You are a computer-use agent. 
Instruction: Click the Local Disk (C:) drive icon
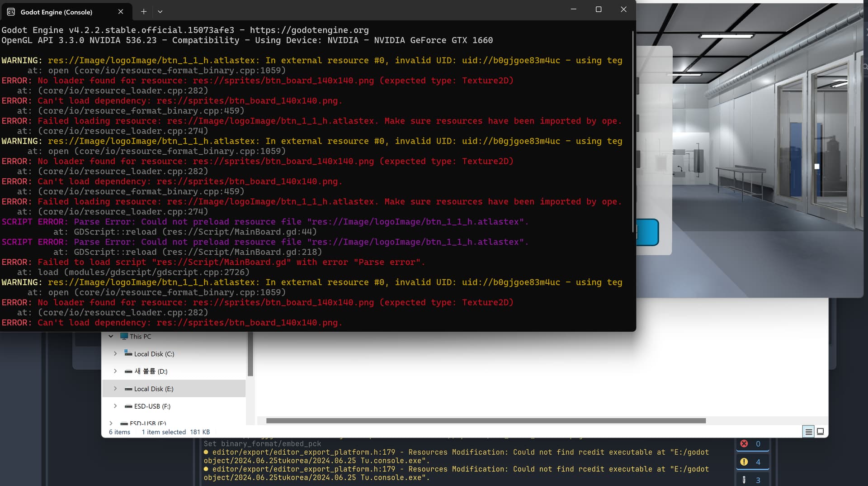tap(128, 353)
